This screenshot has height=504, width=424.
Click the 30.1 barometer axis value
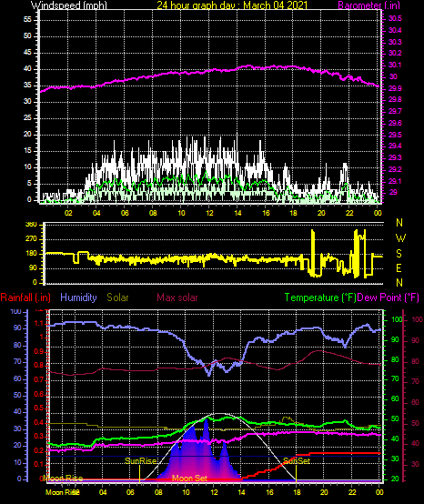coord(395,66)
